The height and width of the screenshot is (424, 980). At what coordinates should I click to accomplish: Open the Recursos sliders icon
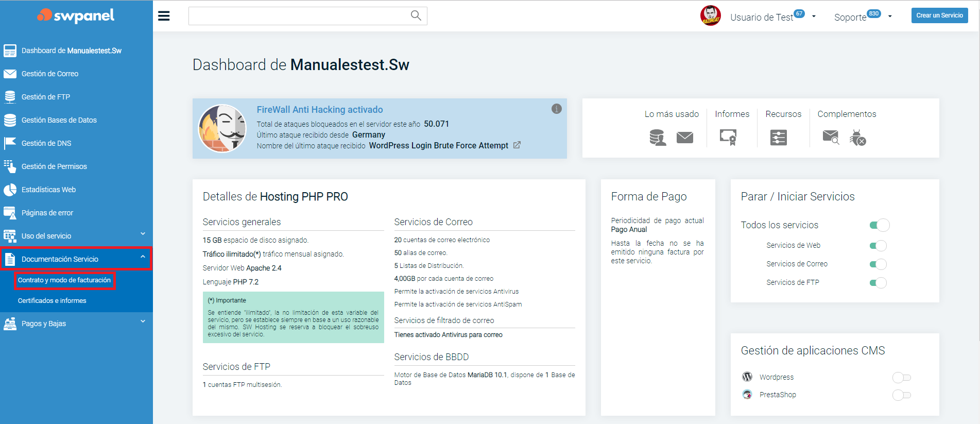(779, 138)
